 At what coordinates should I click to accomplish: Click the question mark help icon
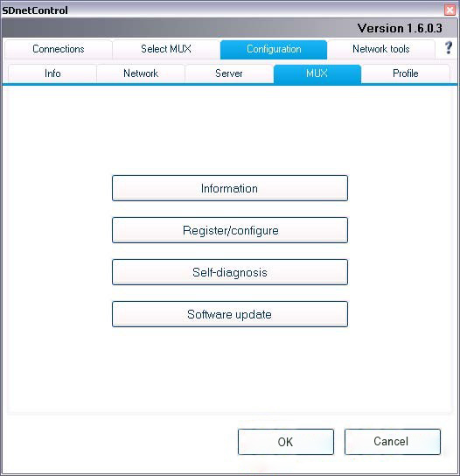coord(448,48)
